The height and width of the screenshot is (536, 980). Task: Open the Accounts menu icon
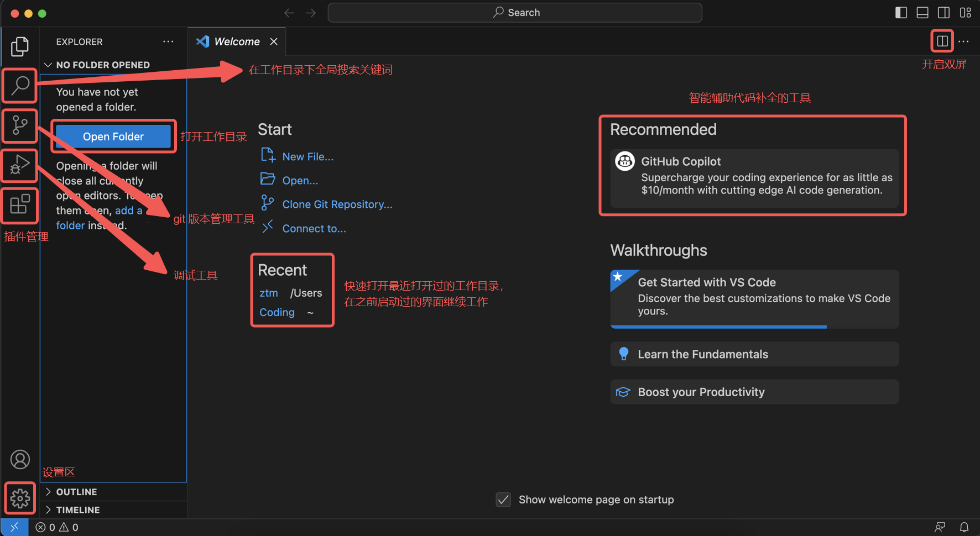[x=20, y=459]
